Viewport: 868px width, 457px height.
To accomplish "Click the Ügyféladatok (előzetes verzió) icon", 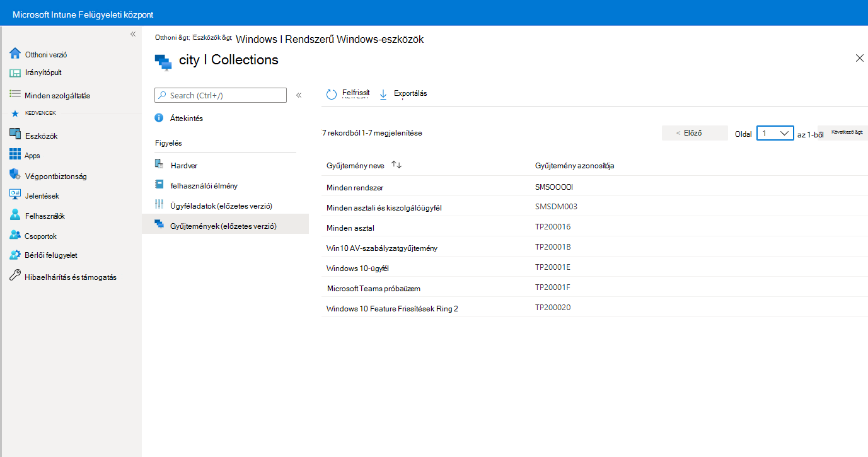I will click(159, 205).
